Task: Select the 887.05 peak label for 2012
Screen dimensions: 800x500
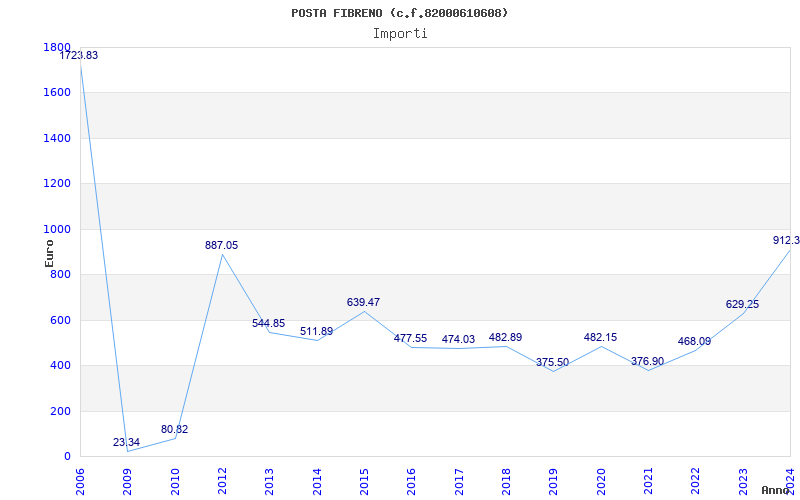Action: (221, 245)
